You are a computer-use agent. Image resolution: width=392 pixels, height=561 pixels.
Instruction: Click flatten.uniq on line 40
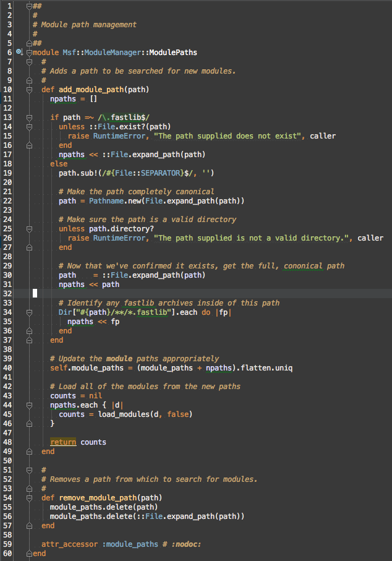coord(266,368)
